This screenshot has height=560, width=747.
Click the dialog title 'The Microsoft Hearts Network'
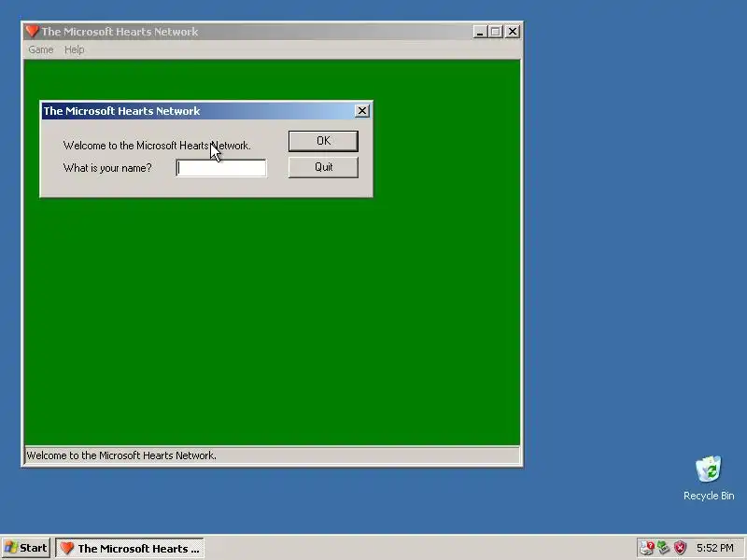pyautogui.click(x=121, y=111)
